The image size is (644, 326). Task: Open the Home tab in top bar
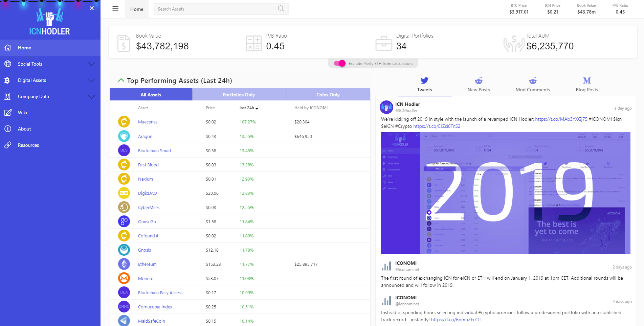(137, 9)
